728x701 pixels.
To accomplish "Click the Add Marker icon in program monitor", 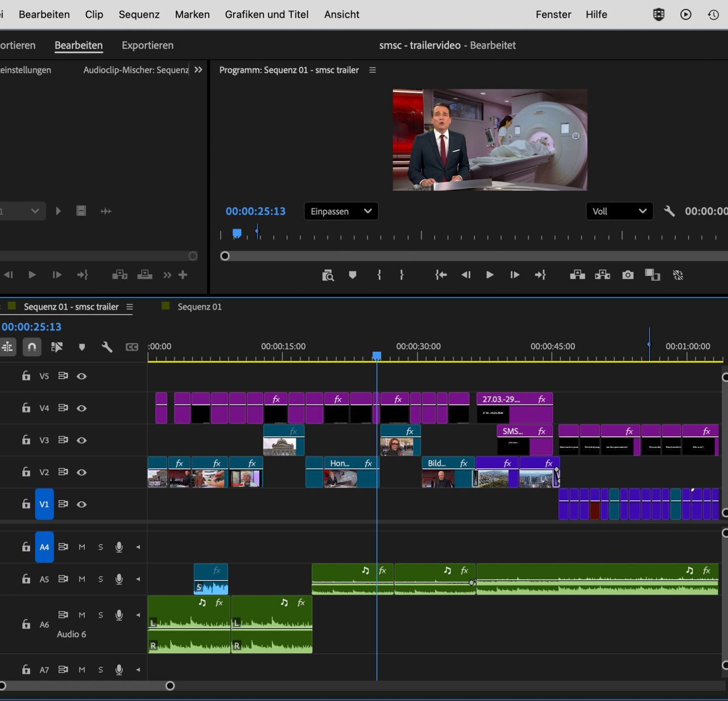I will pyautogui.click(x=353, y=275).
